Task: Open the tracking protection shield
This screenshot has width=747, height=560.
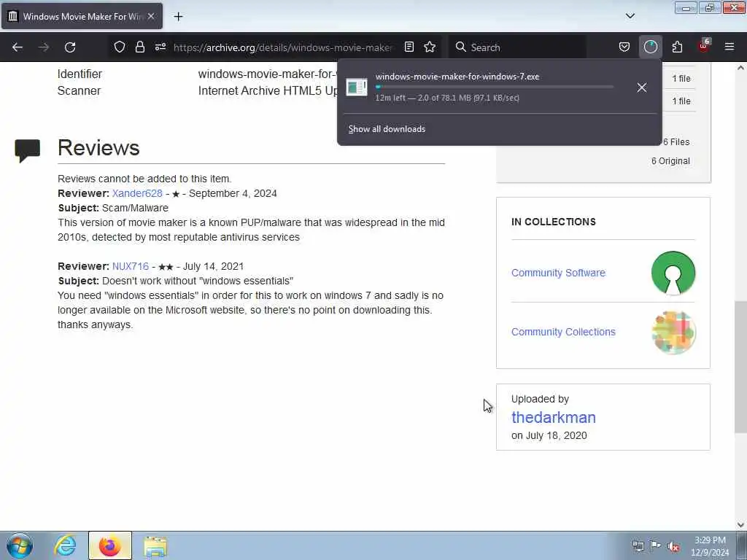Action: (x=120, y=47)
